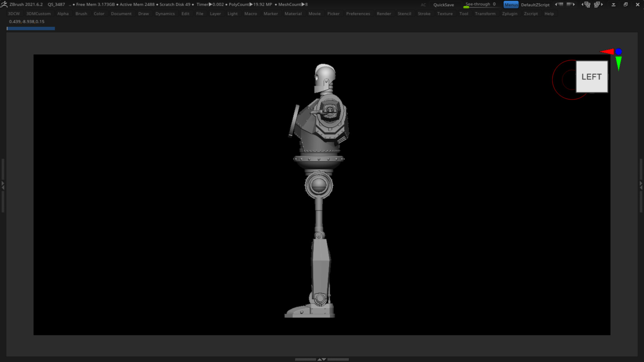
Task: Collapse the interface with the minimize-bar icon
Action: [613, 4]
